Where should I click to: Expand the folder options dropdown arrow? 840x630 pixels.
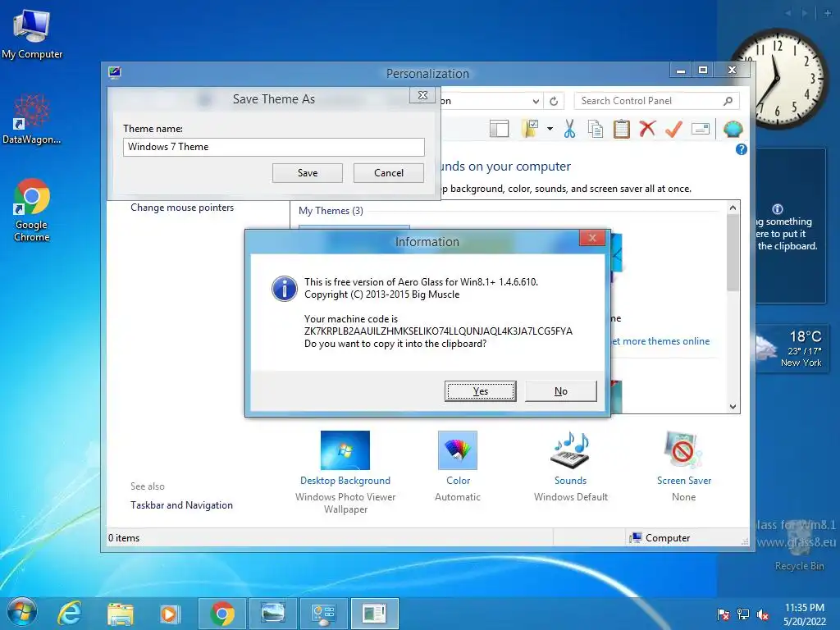(x=550, y=129)
